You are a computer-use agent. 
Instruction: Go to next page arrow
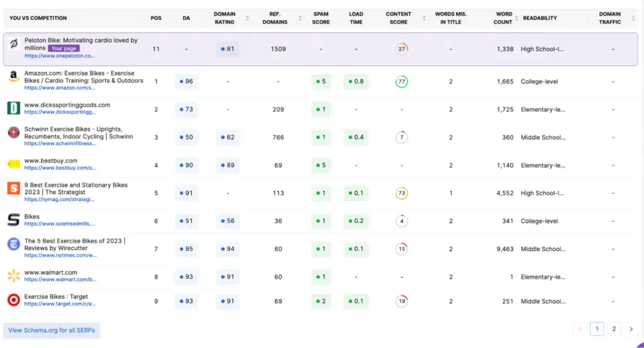pyautogui.click(x=631, y=329)
